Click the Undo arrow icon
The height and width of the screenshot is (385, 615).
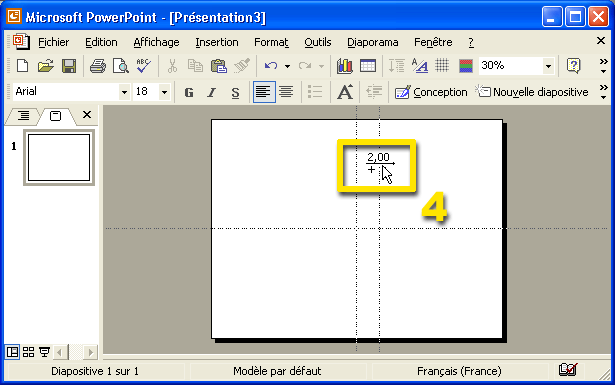point(271,66)
